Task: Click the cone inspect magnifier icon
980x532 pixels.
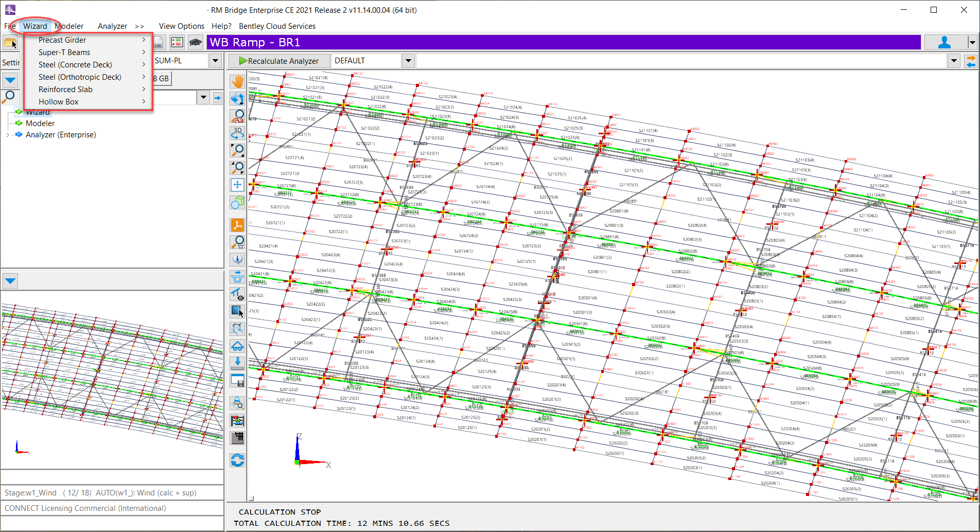Action: point(237,403)
